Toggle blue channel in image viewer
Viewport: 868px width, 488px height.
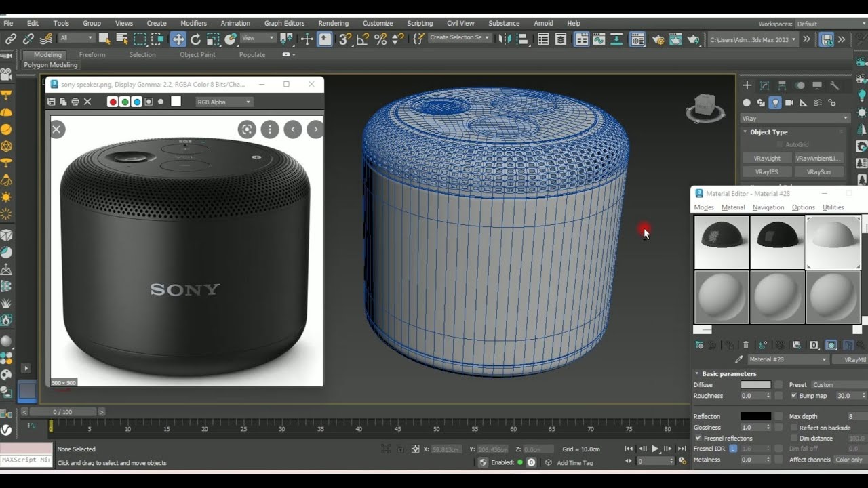click(x=137, y=102)
